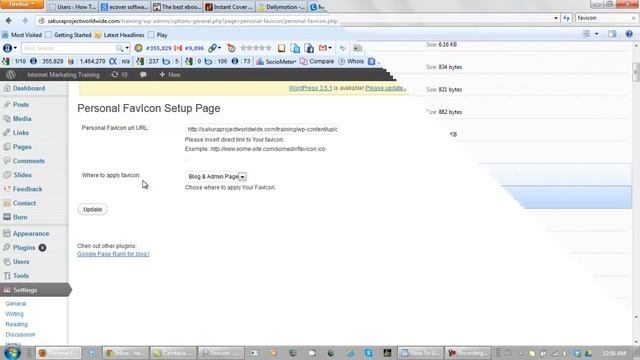Image resolution: width=640 pixels, height=360 pixels.
Task: Click the Alexa toolbar logo icon
Action: pos(7,48)
